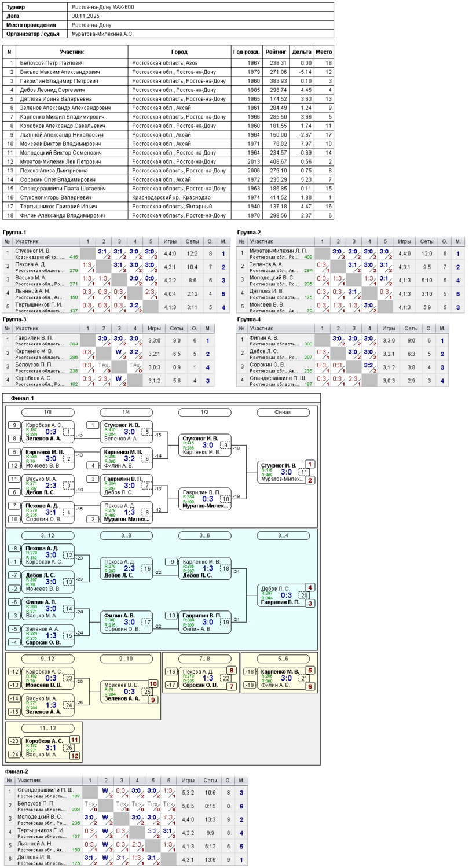Click the 1st place badge beside Стуконог in final
469x868 pixels.
(310, 464)
